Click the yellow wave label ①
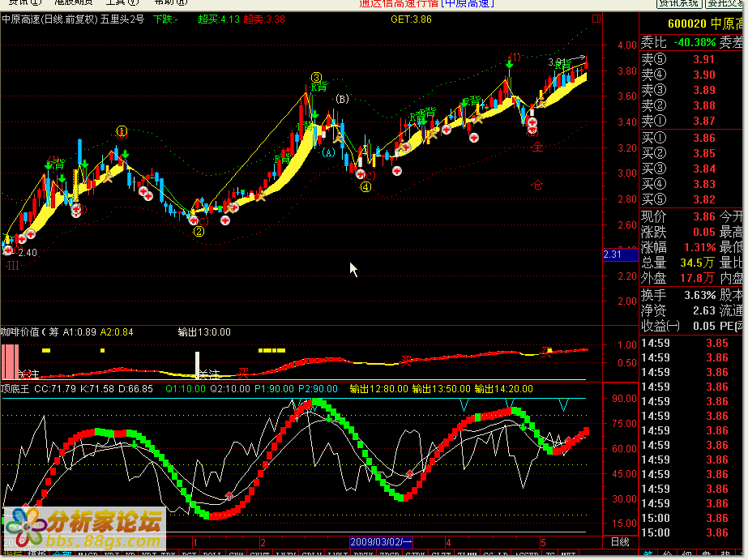Image resolution: width=748 pixels, height=560 pixels. coord(122,131)
